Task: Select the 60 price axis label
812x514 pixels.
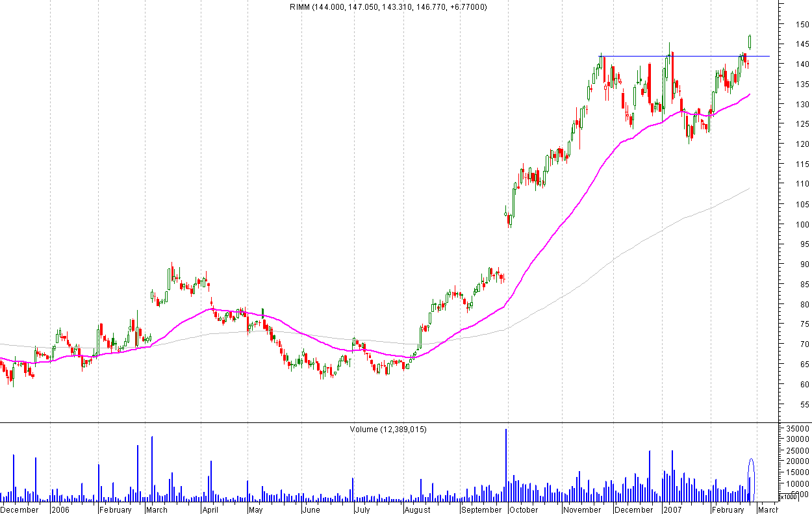Action: (804, 385)
